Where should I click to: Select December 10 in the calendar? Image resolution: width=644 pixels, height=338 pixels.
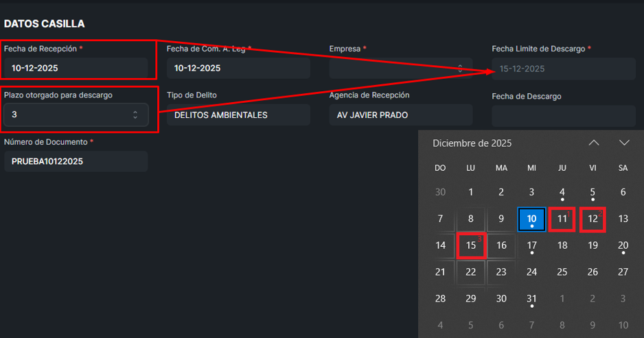point(531,219)
